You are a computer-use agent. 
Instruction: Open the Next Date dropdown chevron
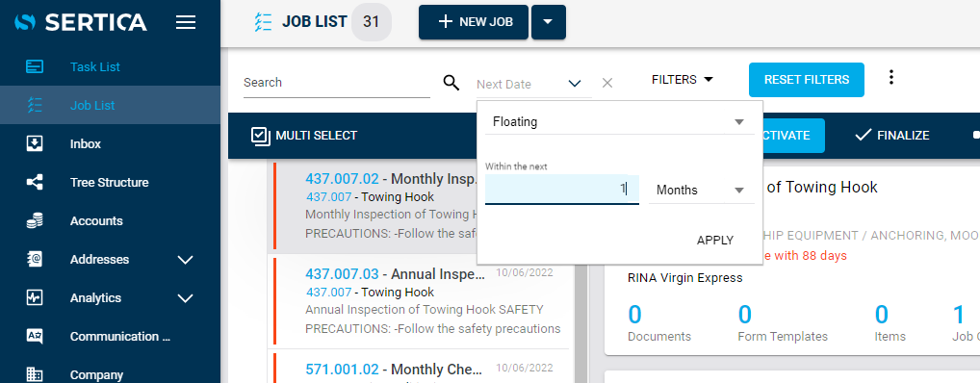point(575,84)
